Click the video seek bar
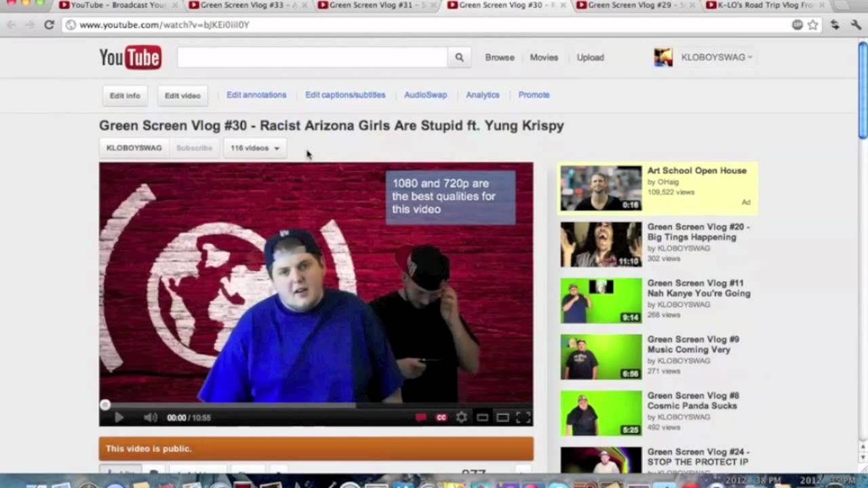 pos(316,405)
